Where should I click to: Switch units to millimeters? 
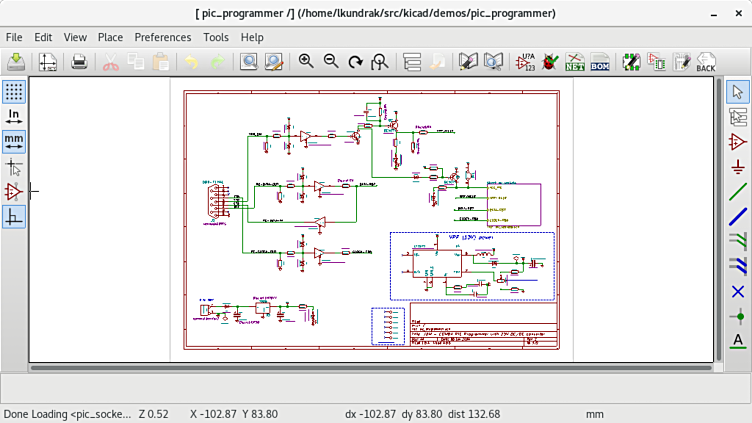14,141
